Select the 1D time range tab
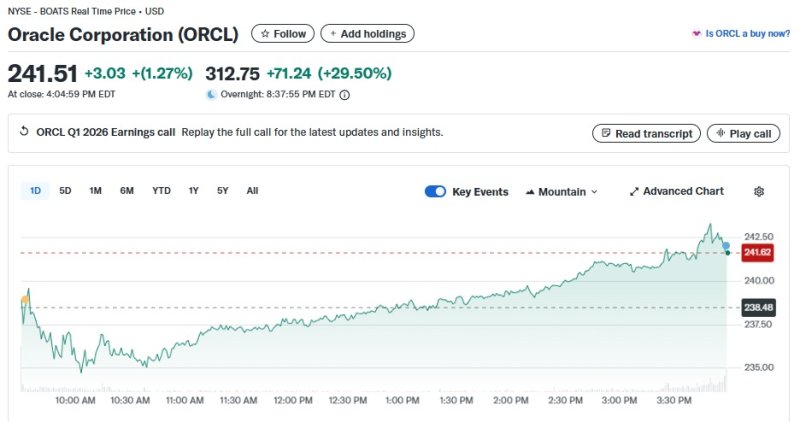 pyautogui.click(x=35, y=191)
